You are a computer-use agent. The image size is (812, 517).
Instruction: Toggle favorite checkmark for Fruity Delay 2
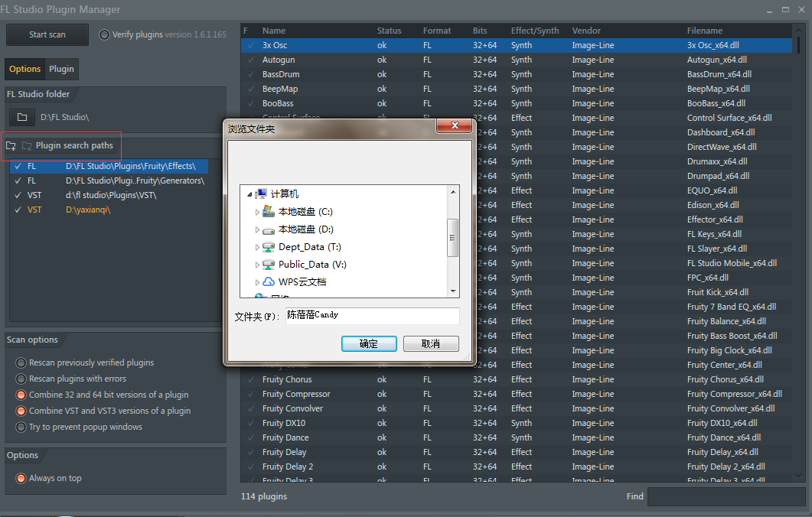click(x=251, y=467)
